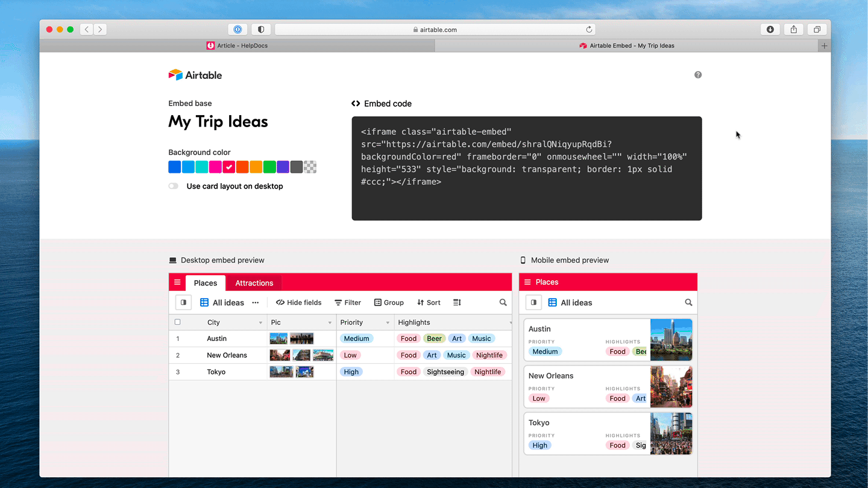868x488 pixels.
Task: Click the Medium priority tag in table
Action: pyautogui.click(x=356, y=339)
